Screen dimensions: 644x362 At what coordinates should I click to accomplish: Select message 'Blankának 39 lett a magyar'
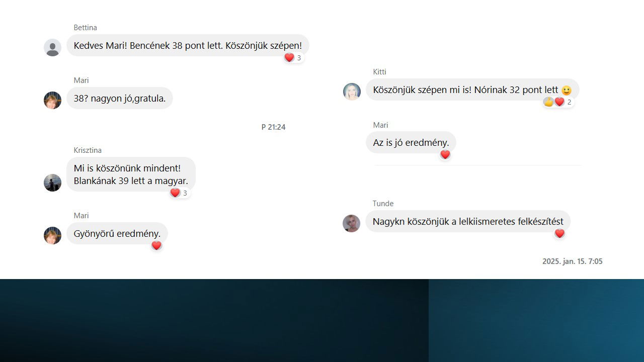pos(131,174)
